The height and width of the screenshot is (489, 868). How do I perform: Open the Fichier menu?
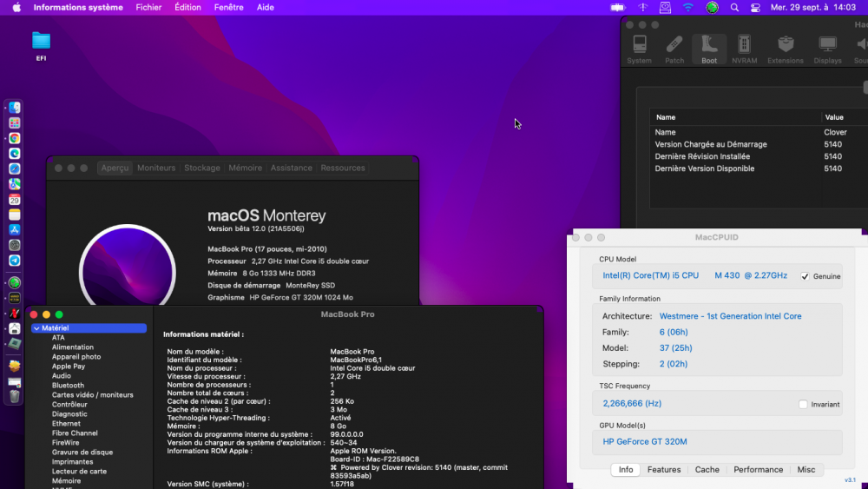pos(148,8)
